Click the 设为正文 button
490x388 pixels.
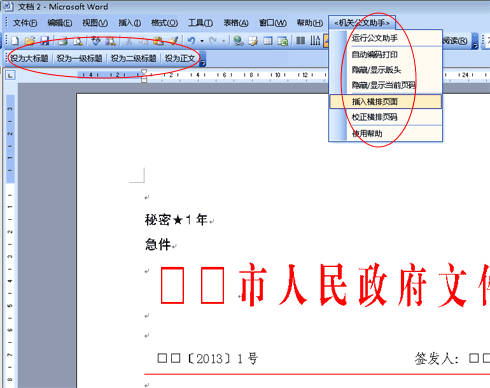(180, 58)
